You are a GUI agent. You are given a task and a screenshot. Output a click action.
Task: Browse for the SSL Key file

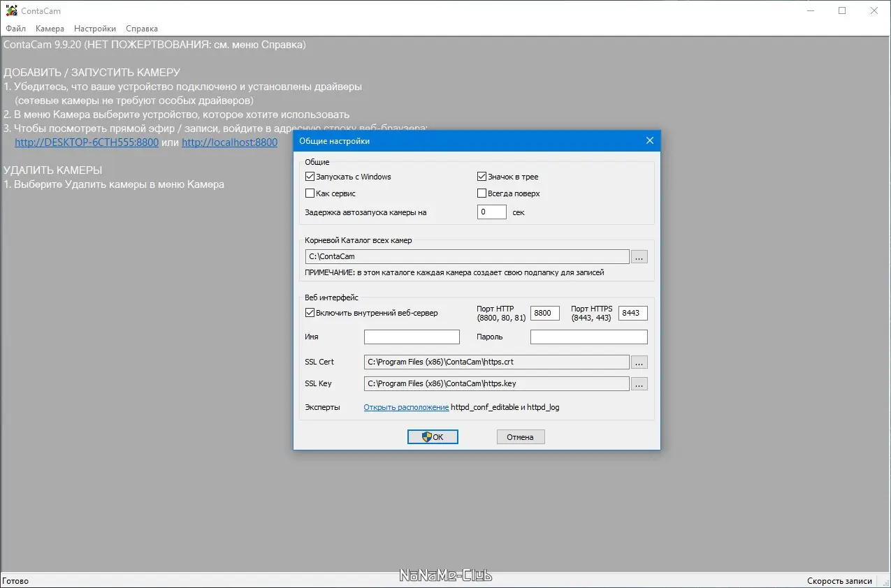pyautogui.click(x=639, y=384)
